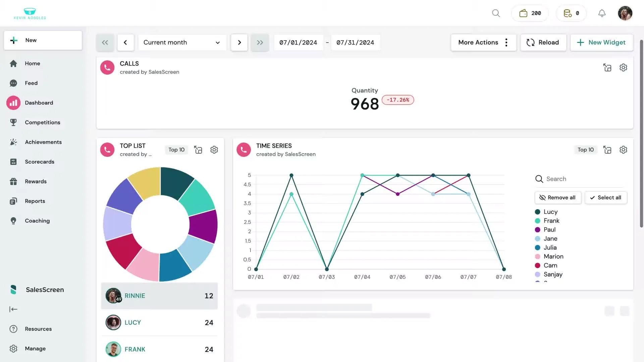Screen dimensions: 644x362
Task: Open the notifications bell
Action: [602, 13]
